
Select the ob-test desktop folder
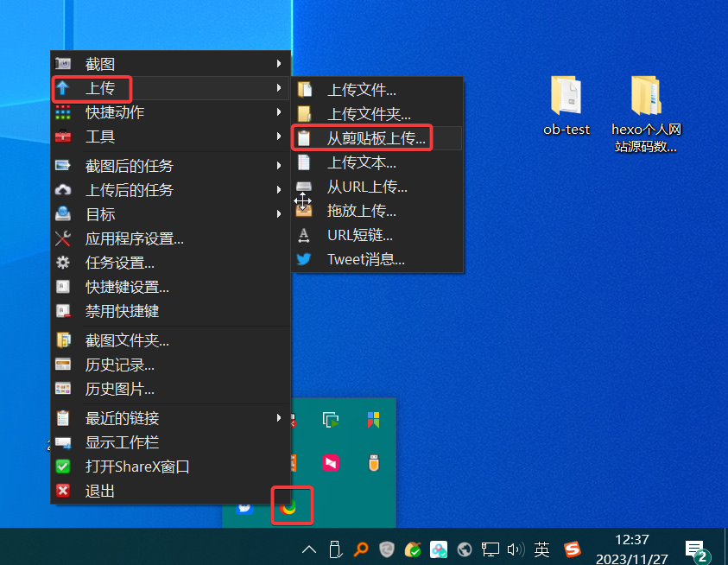567,106
